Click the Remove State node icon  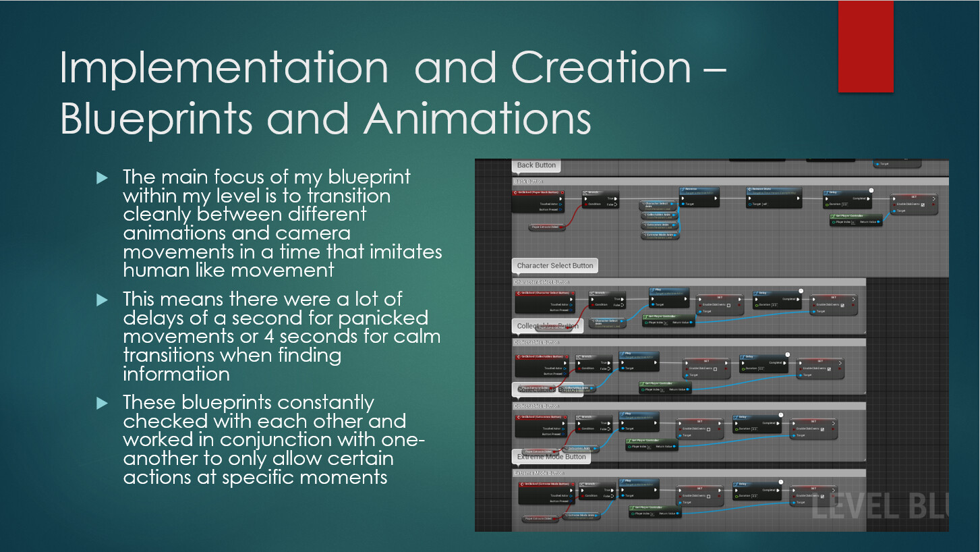coord(750,189)
